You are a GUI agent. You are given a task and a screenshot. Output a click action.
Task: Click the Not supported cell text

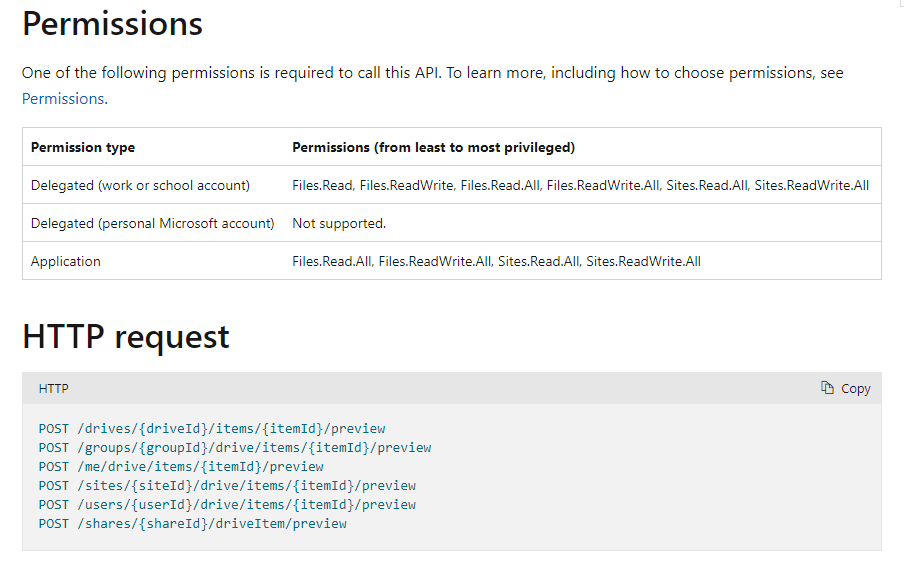pos(339,223)
